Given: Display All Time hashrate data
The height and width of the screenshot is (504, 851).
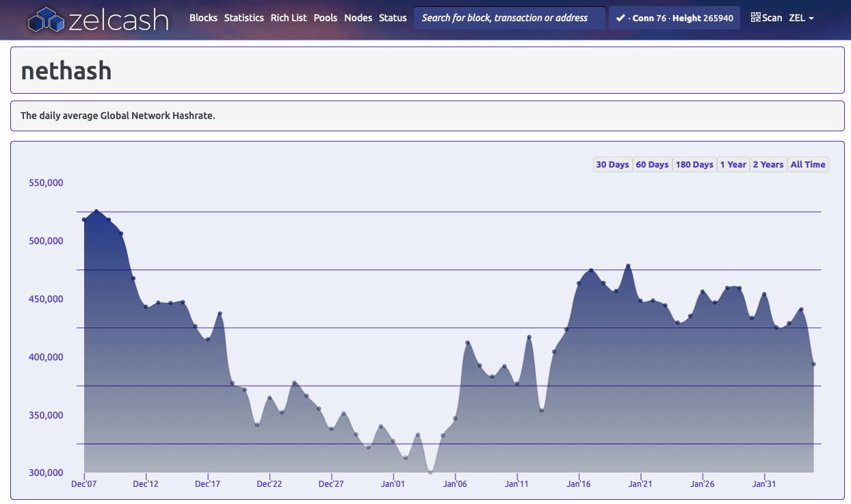Looking at the screenshot, I should coord(808,165).
